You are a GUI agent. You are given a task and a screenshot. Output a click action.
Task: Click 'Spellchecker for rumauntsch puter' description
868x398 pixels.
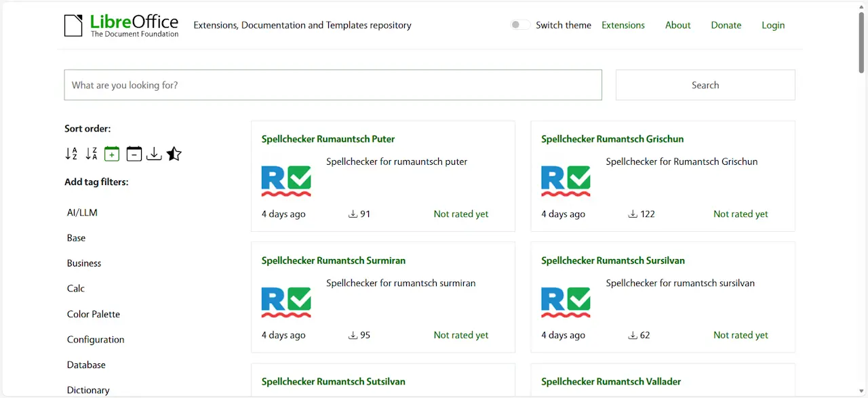pos(397,161)
